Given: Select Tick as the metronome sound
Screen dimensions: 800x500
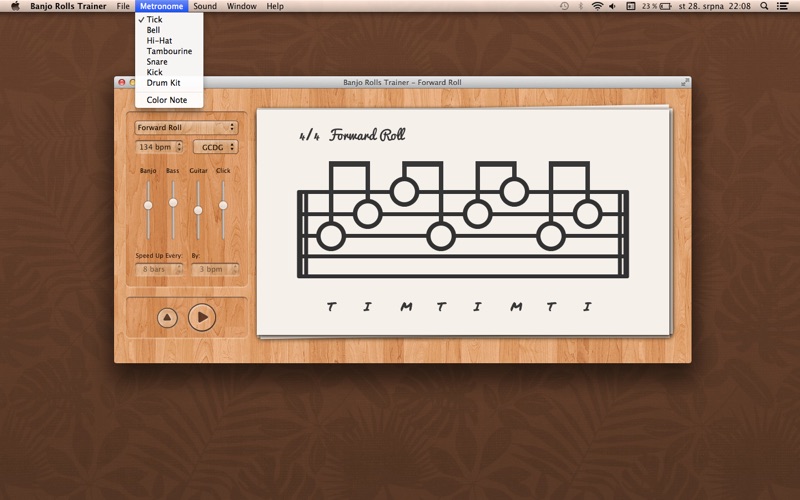Looking at the screenshot, I should tap(154, 19).
